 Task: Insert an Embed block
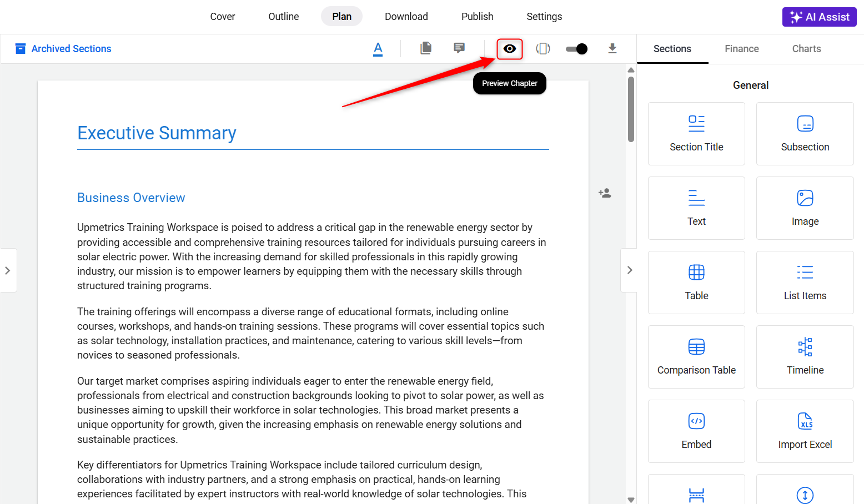[696, 431]
